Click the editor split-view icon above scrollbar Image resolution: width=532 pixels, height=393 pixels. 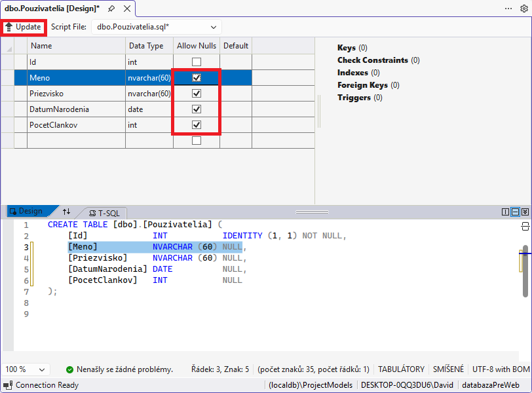pos(525,226)
